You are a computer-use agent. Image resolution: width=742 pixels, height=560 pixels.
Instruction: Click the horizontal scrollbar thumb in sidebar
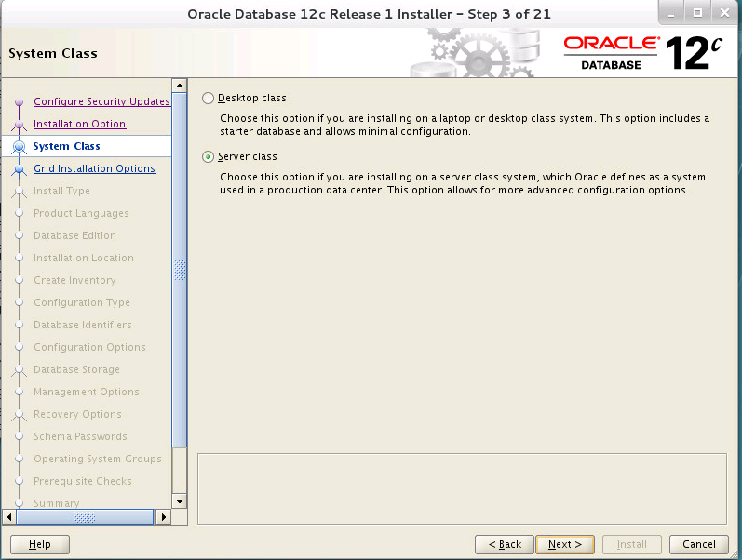click(85, 517)
